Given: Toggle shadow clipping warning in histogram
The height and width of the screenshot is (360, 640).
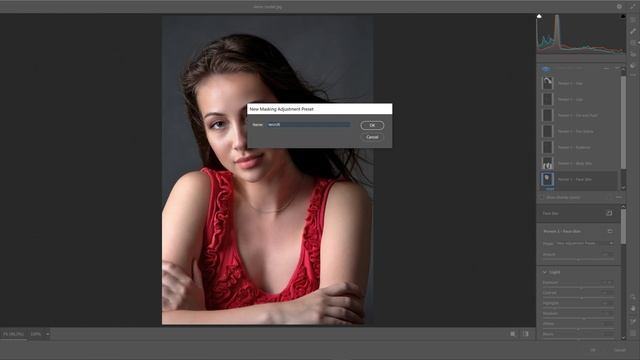Looking at the screenshot, I should [x=539, y=16].
